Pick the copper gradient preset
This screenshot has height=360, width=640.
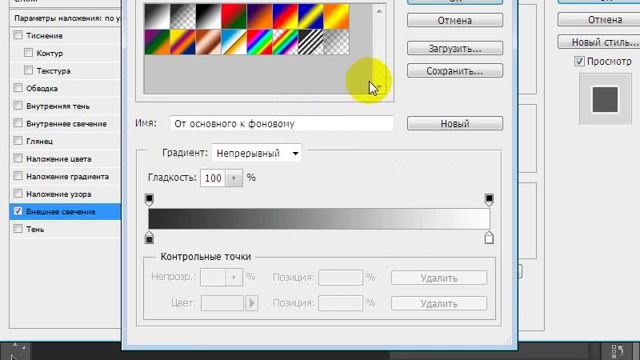pyautogui.click(x=208, y=42)
